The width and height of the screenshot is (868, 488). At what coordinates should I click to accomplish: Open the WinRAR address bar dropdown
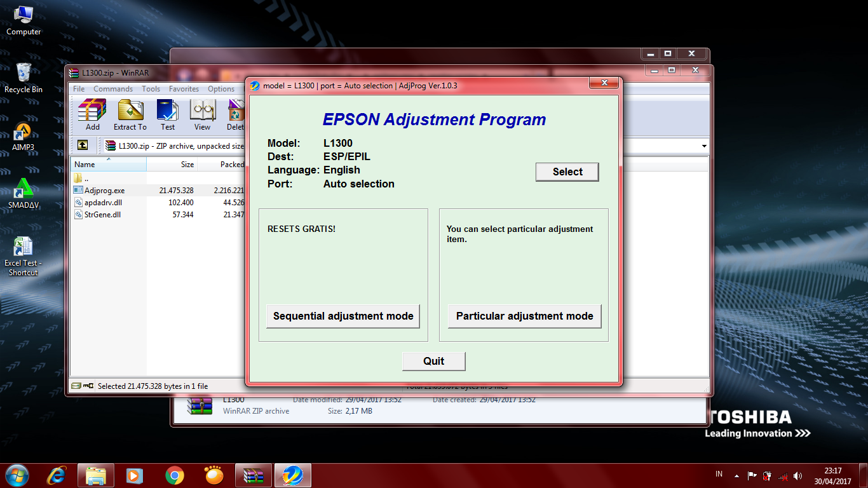(x=703, y=146)
